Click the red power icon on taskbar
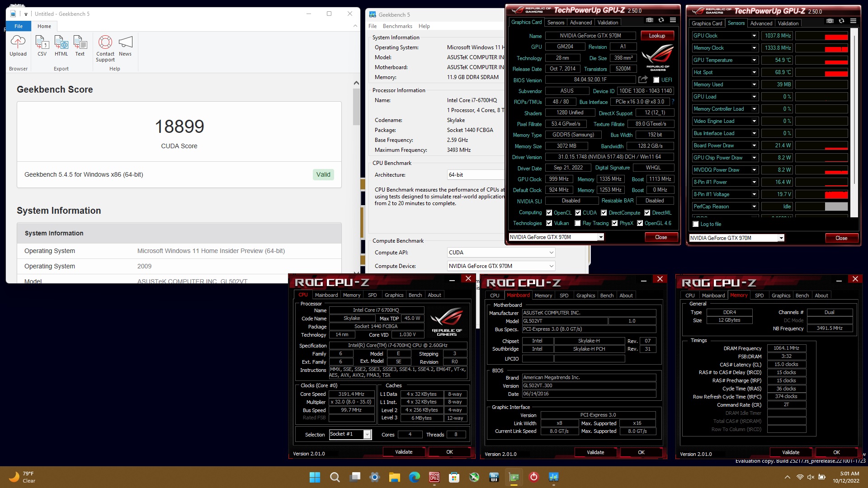This screenshot has width=868, height=488. click(x=533, y=477)
